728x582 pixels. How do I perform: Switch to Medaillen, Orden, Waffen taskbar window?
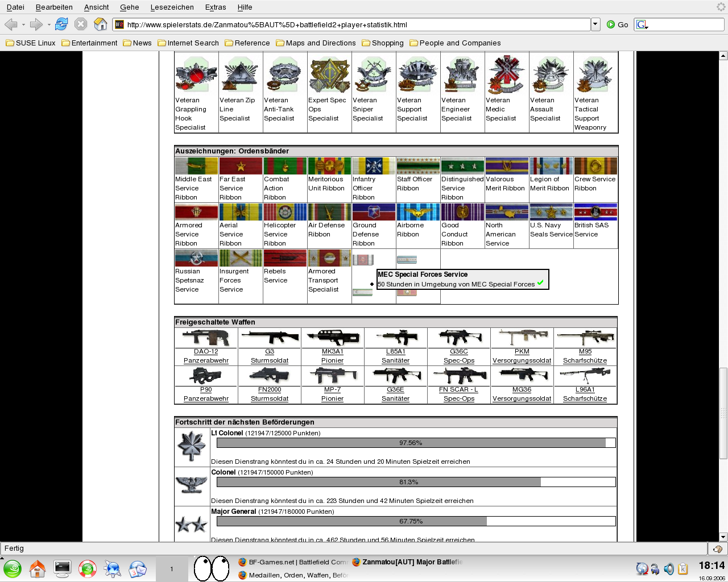293,575
